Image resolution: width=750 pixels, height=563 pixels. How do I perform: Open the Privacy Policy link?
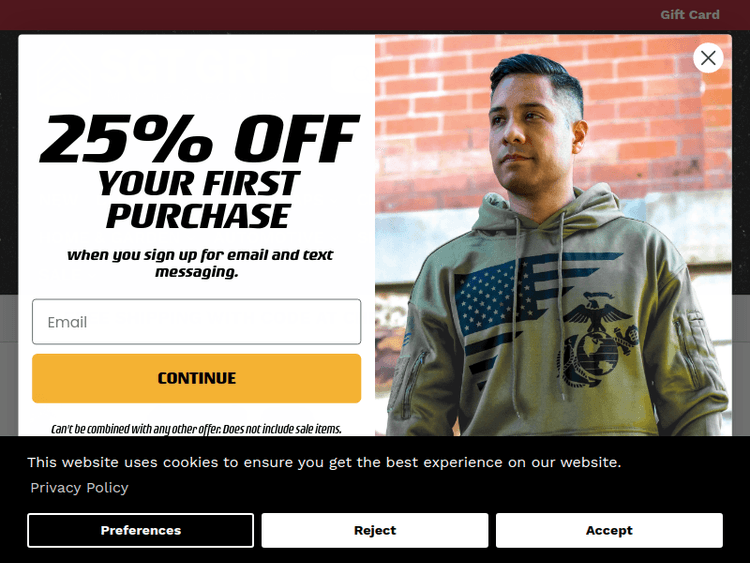coord(79,488)
